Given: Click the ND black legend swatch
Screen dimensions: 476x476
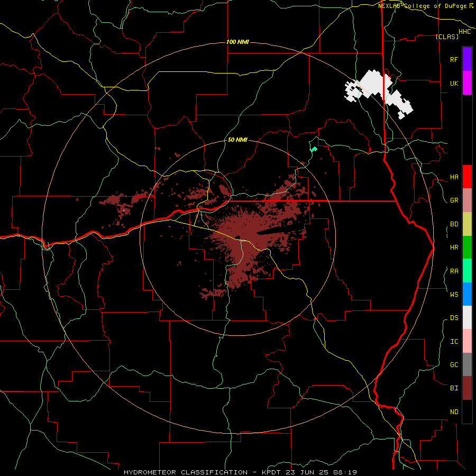Looking at the screenshot, I should click(467, 411).
